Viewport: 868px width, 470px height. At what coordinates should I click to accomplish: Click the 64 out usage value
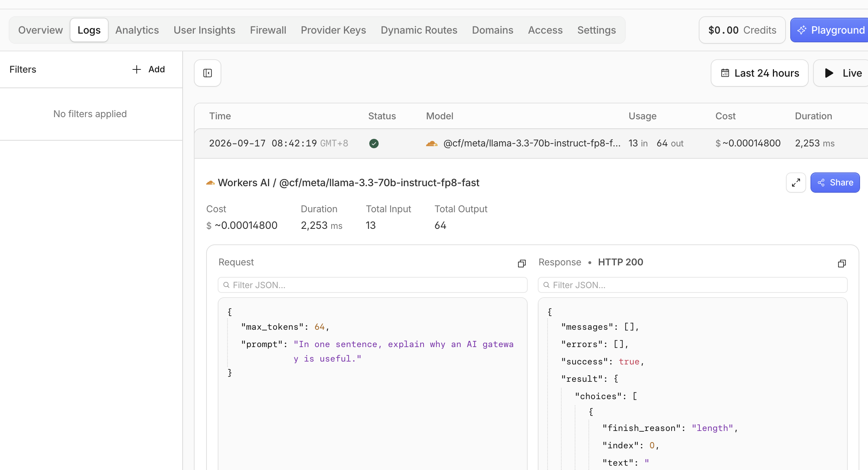670,144
